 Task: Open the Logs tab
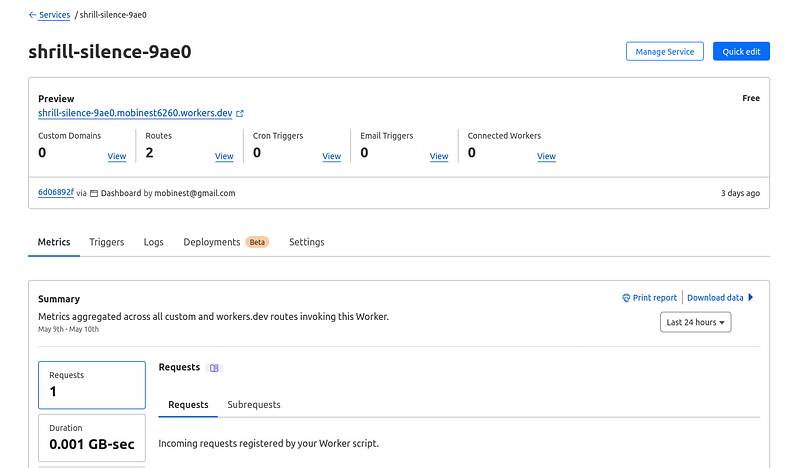point(154,242)
